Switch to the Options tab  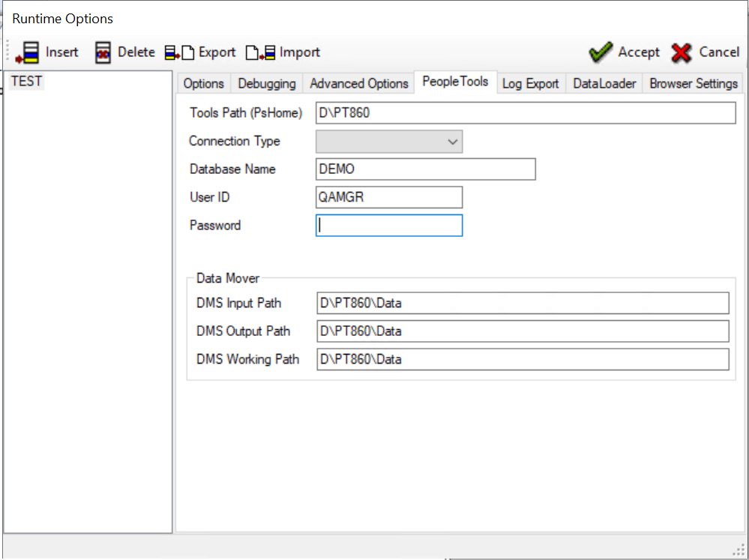(x=203, y=83)
